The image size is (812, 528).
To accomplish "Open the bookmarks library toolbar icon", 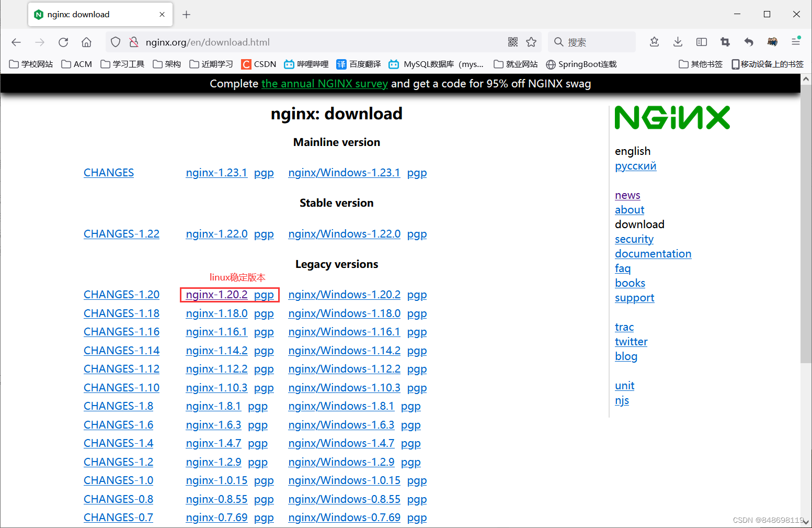I will tap(654, 42).
